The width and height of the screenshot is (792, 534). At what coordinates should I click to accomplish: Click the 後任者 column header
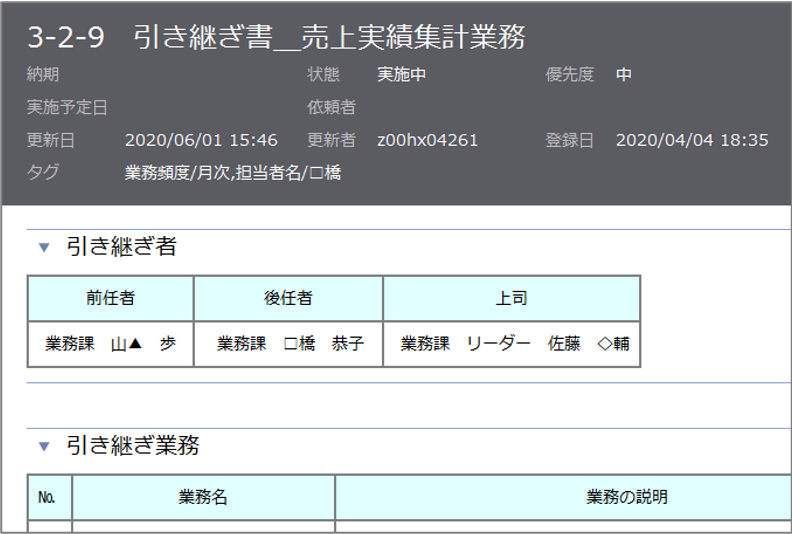(288, 298)
